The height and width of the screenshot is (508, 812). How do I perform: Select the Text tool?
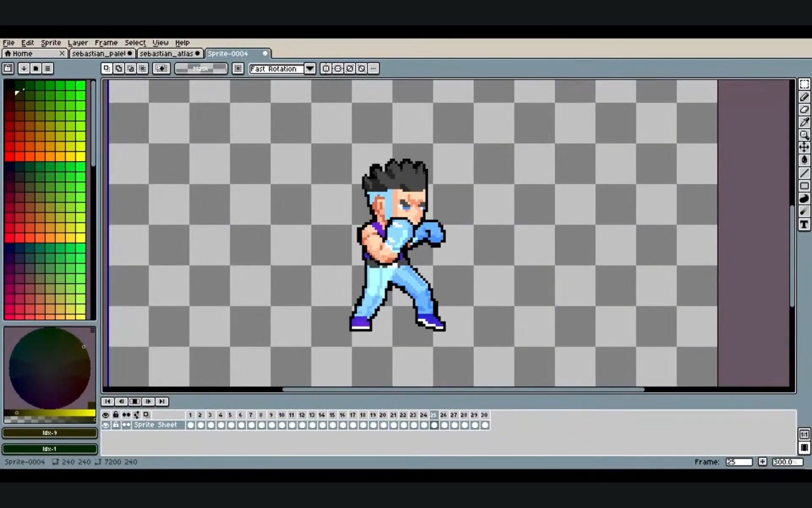[804, 225]
